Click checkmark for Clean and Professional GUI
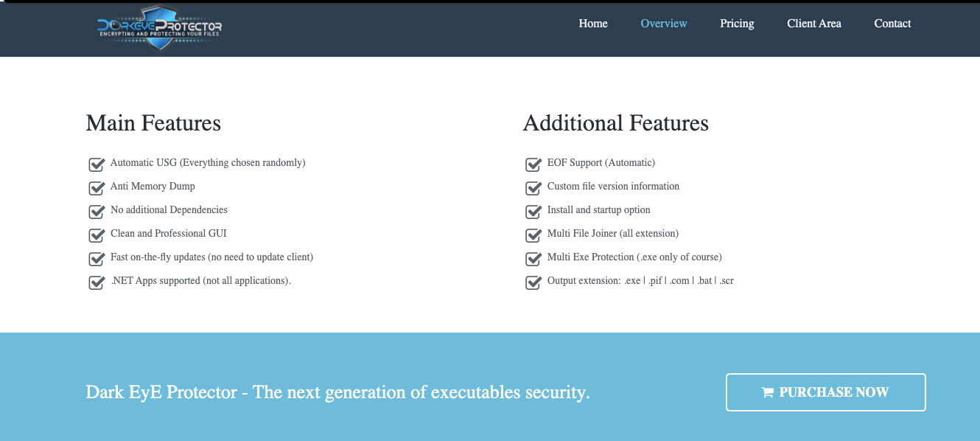980x441 pixels. [x=97, y=235]
